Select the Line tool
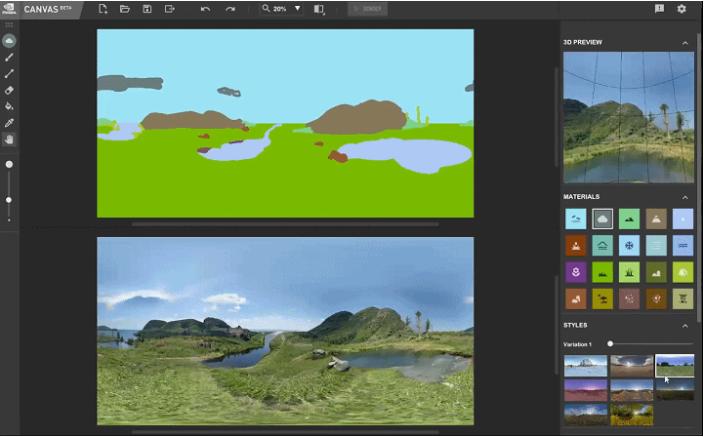This screenshot has width=704, height=437. coord(9,73)
